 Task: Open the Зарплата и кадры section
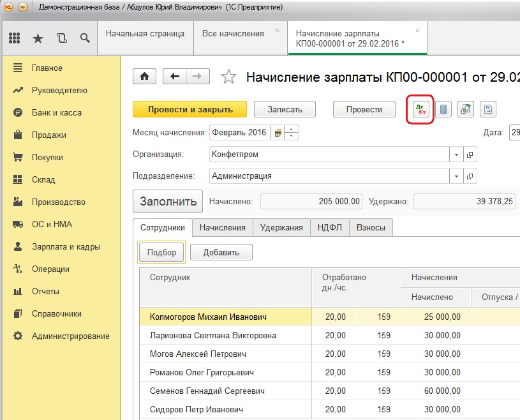tap(61, 247)
